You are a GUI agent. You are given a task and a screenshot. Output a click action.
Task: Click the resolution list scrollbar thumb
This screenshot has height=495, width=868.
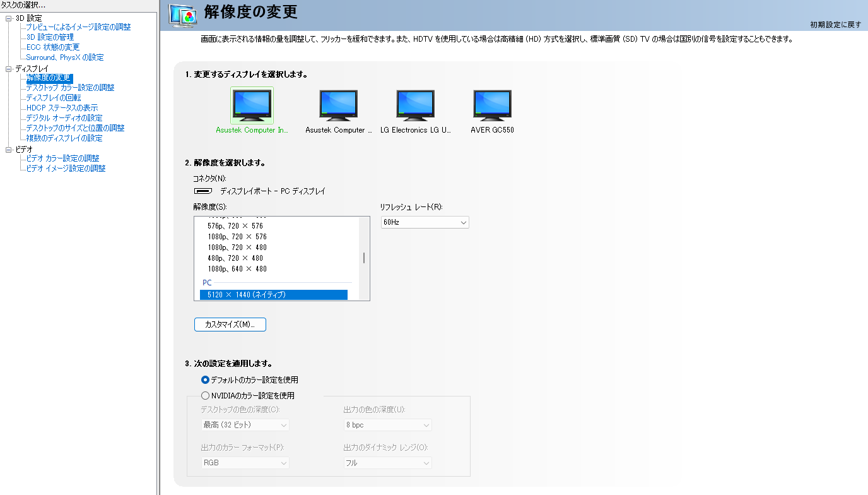[x=364, y=258]
